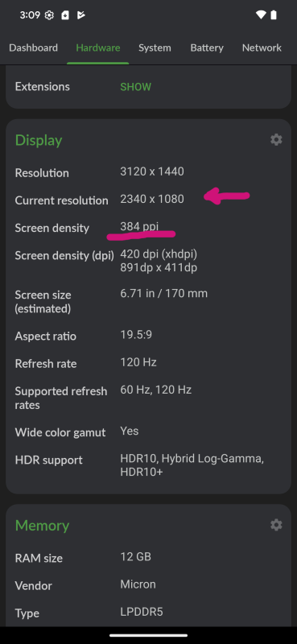Image resolution: width=297 pixels, height=644 pixels.
Task: Tap the bottom navigation gesture bar
Action: [148, 635]
